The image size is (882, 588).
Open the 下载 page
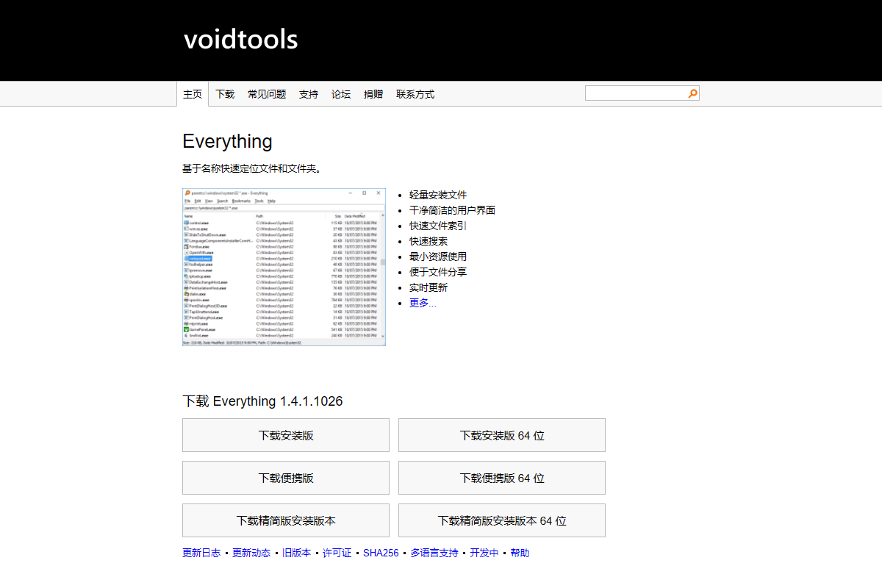224,93
